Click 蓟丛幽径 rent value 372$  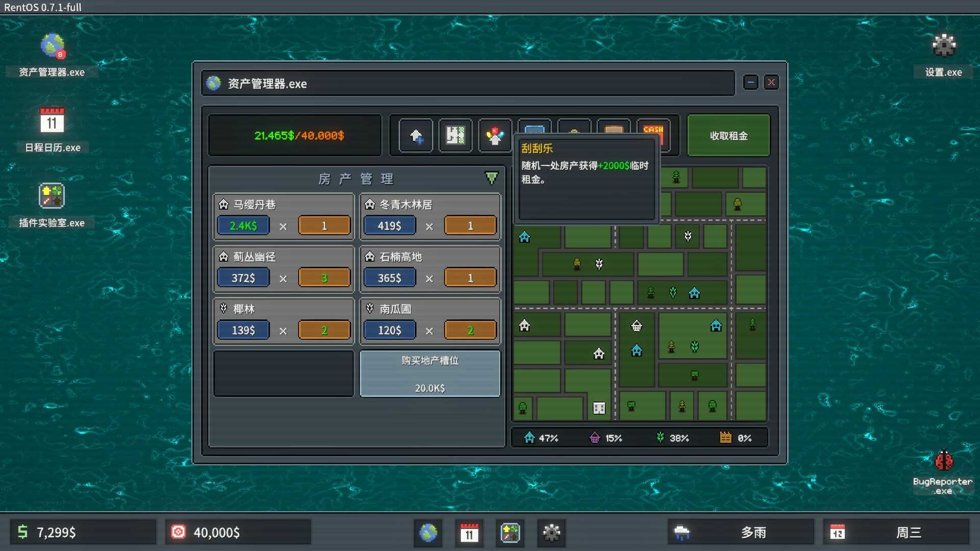243,278
